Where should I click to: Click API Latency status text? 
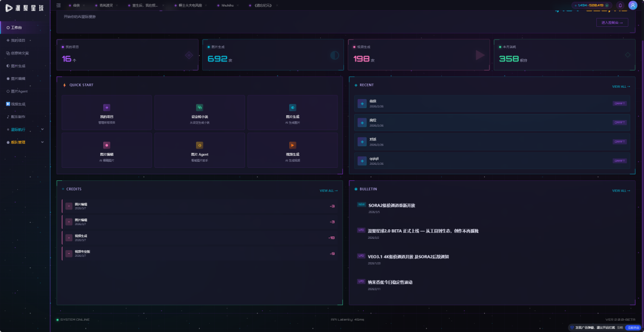(348, 319)
